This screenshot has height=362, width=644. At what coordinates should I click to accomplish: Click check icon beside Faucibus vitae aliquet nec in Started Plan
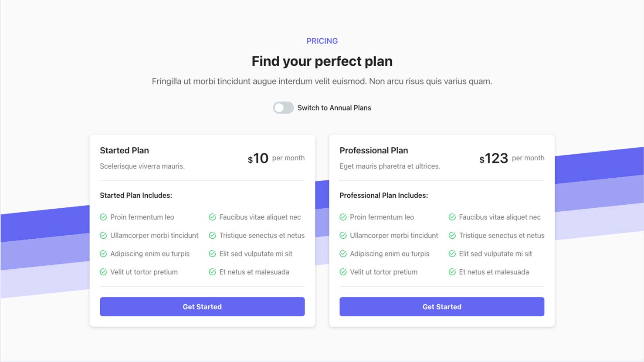coord(213,217)
